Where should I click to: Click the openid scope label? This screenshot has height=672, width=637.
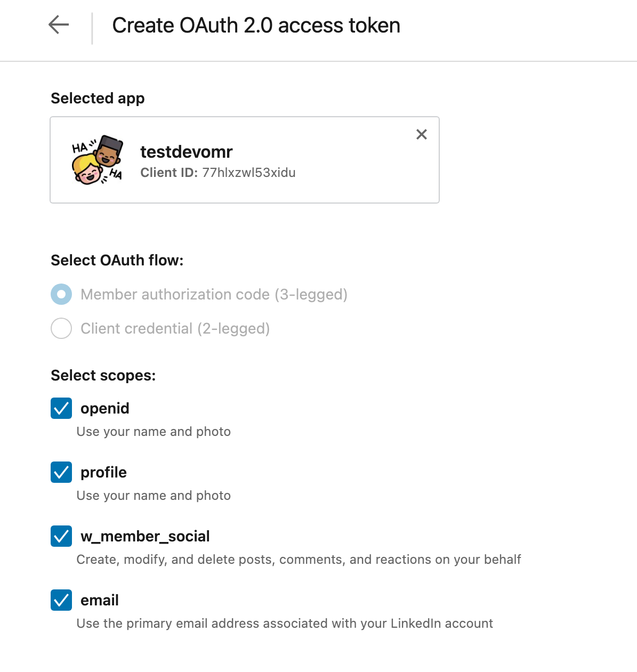tap(105, 408)
